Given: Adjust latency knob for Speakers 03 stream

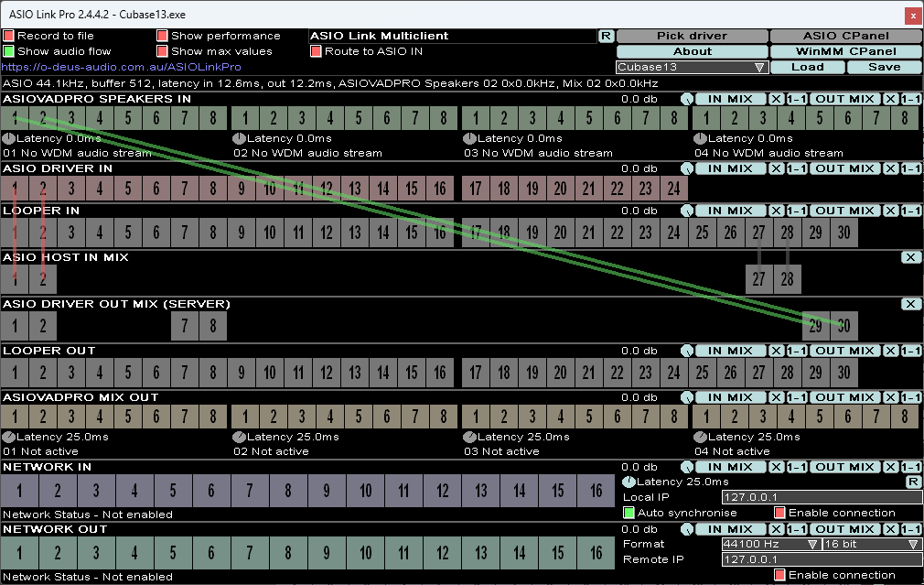Looking at the screenshot, I should [x=469, y=139].
